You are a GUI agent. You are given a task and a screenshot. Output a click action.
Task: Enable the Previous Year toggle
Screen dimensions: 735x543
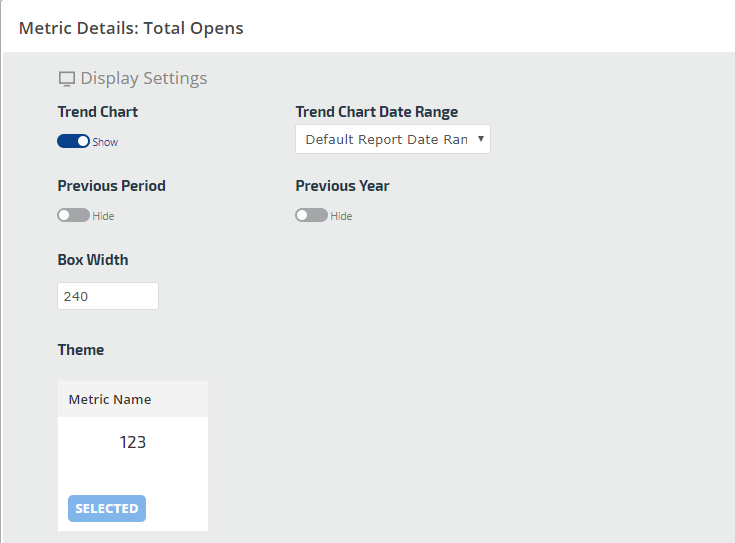pyautogui.click(x=311, y=215)
